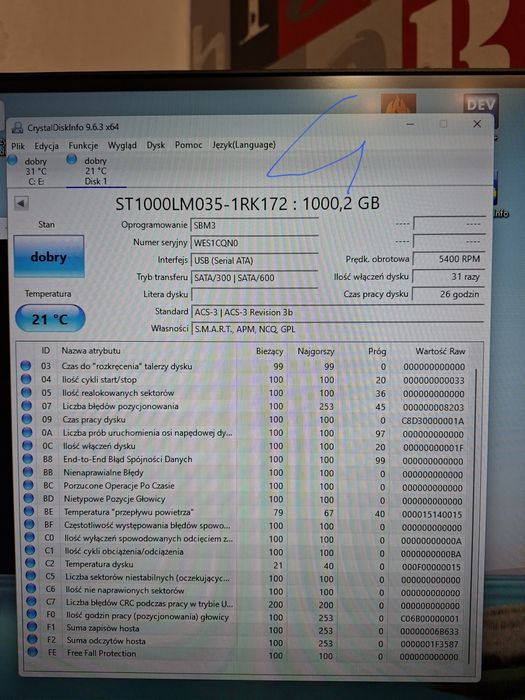Click the Standard field ACS-3
Viewport: 525px width, 700px height.
[x=338, y=312]
